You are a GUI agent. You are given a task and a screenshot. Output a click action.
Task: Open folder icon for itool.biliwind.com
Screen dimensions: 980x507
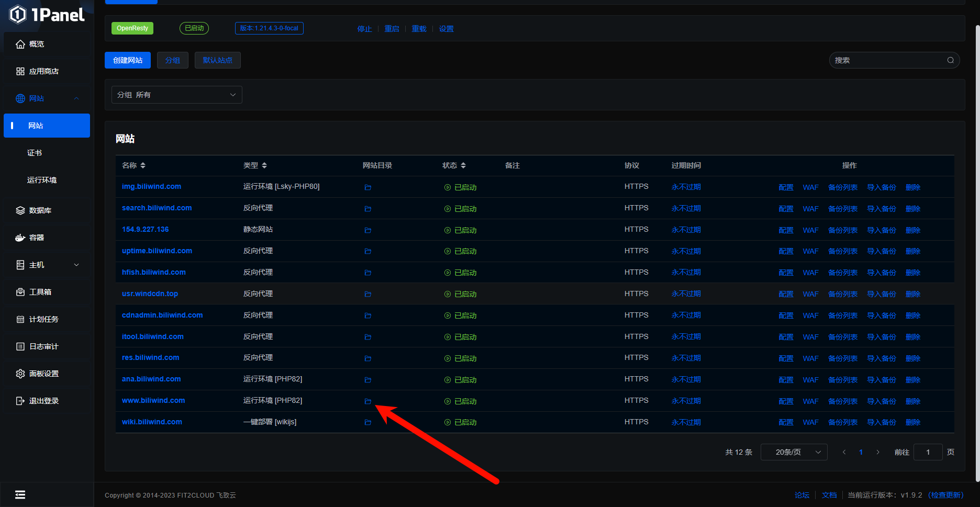coord(368,337)
